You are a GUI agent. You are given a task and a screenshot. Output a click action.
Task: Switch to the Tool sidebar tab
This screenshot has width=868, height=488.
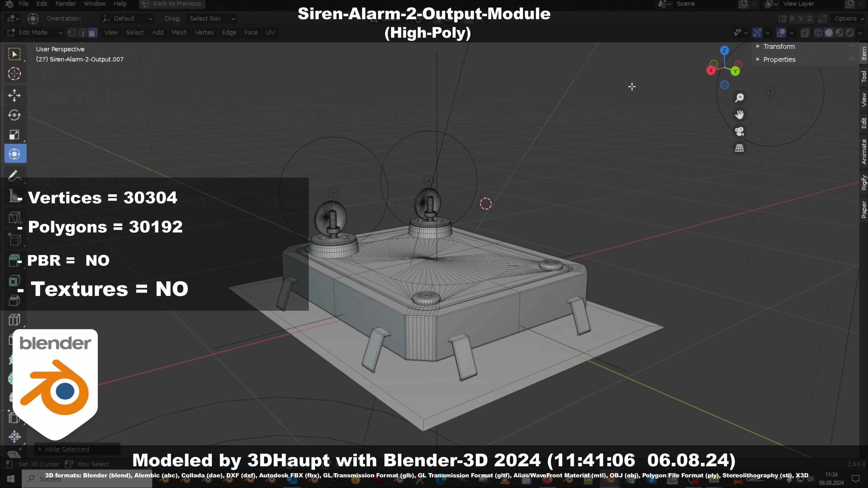click(x=864, y=76)
